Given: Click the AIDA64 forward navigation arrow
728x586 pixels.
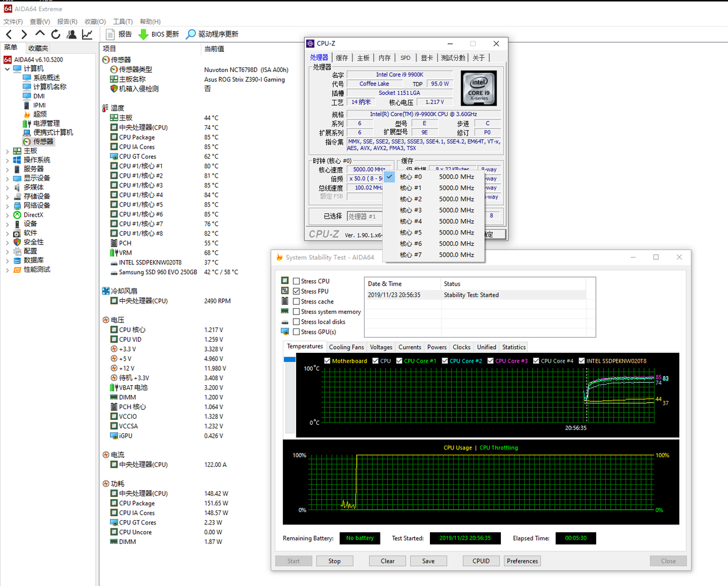Looking at the screenshot, I should pos(24,34).
